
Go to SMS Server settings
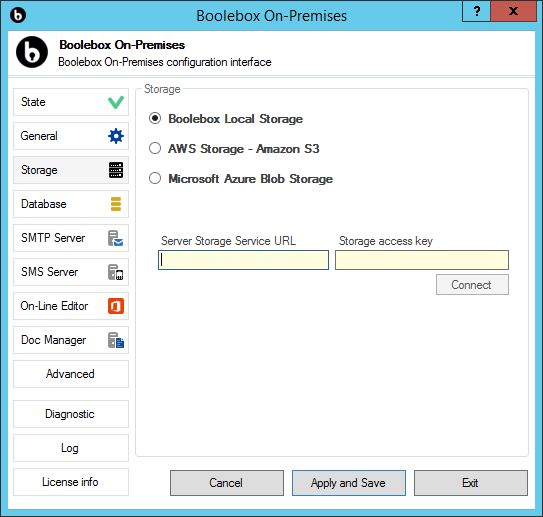point(71,272)
